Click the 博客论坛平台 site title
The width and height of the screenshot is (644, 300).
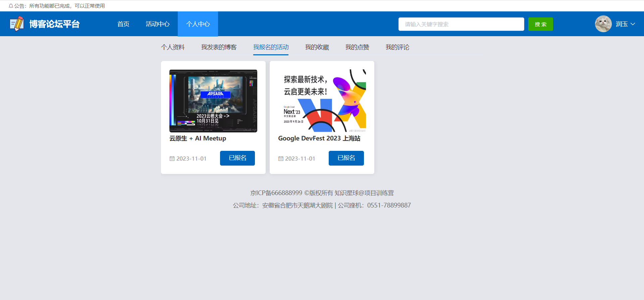tap(54, 24)
